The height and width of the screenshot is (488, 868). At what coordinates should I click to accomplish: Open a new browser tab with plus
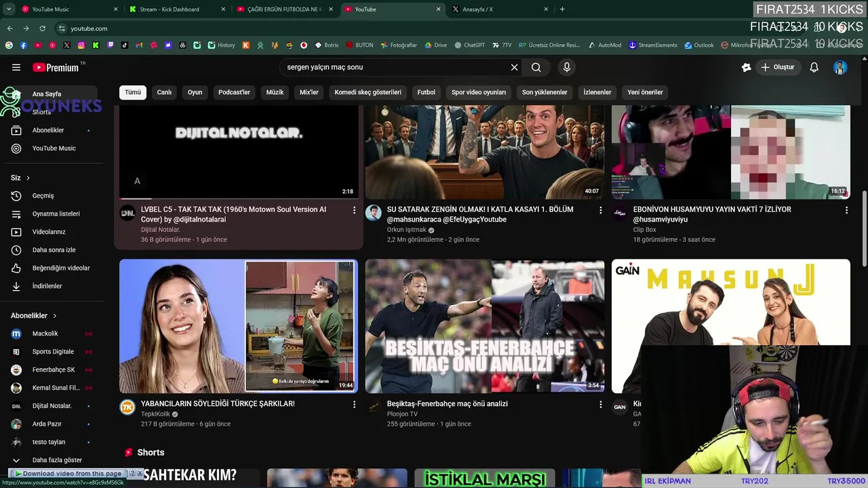coord(562,9)
